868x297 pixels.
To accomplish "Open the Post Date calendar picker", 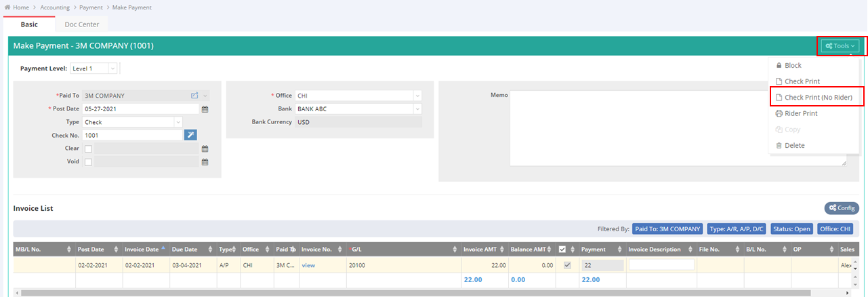I will 205,109.
